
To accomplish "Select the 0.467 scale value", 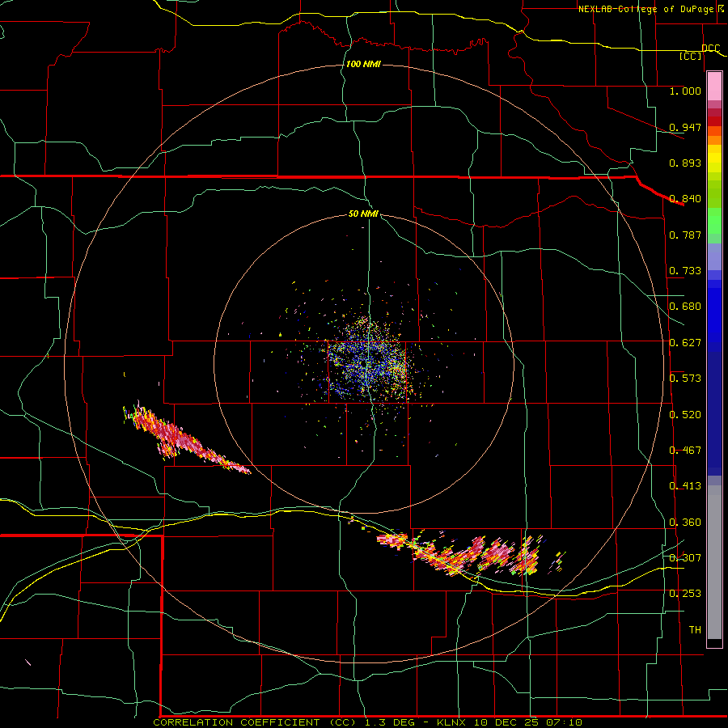I will tap(685, 450).
